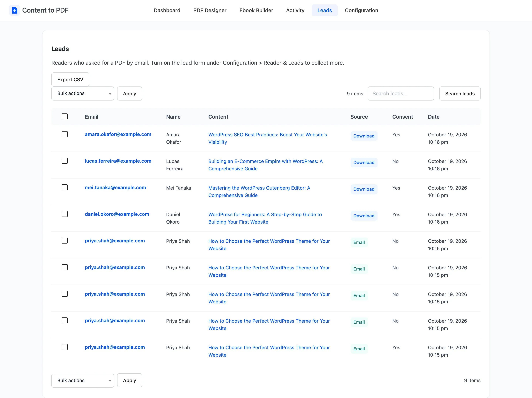The image size is (532, 398).
Task: Toggle the select-all checkbox in the table header
Action: point(65,116)
